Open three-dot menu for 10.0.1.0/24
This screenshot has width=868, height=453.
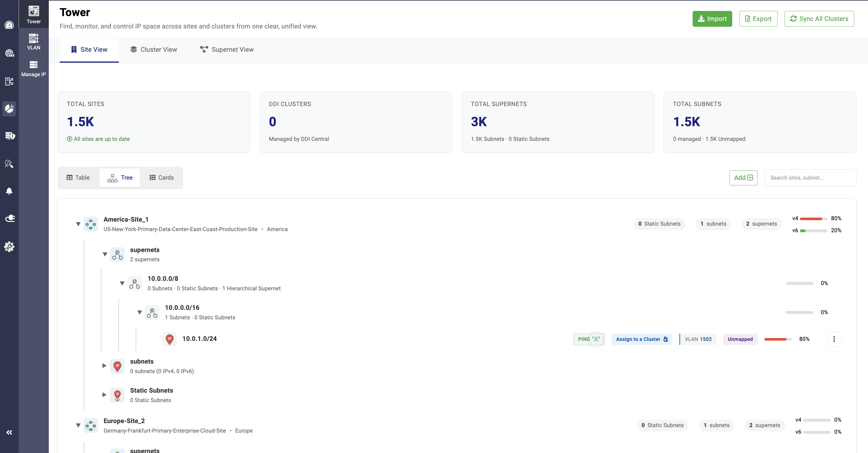pos(834,339)
